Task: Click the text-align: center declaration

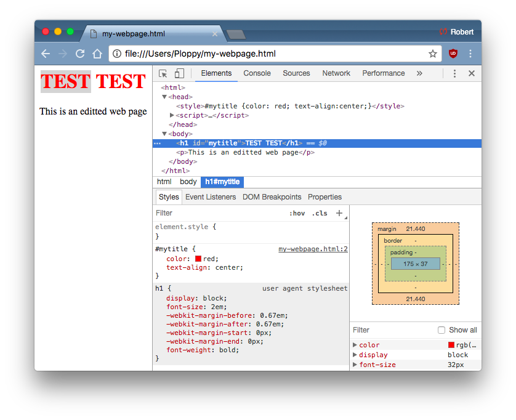Action: click(x=204, y=267)
